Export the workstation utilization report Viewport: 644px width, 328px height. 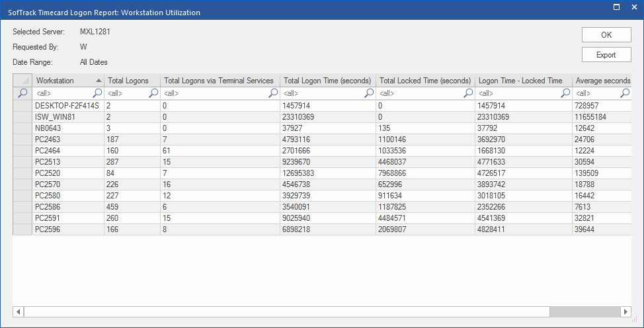[x=606, y=55]
